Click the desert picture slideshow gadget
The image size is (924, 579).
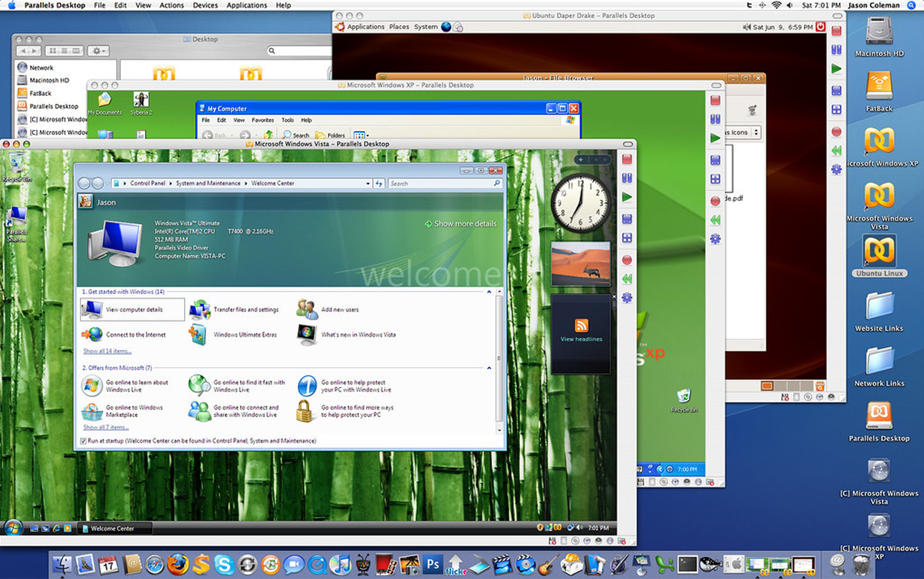coord(580,264)
